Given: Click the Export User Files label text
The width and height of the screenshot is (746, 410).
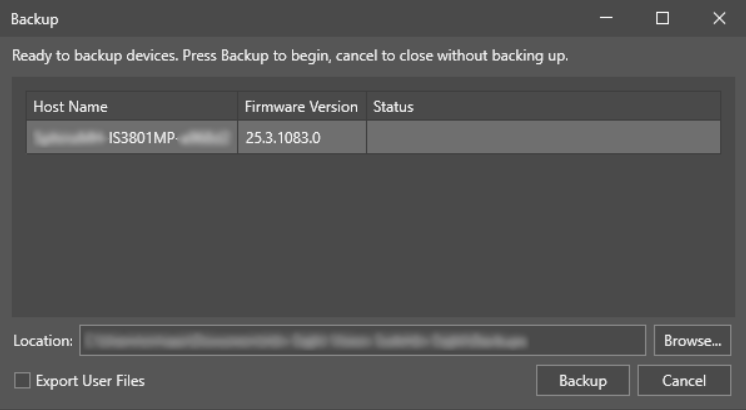Looking at the screenshot, I should 90,380.
